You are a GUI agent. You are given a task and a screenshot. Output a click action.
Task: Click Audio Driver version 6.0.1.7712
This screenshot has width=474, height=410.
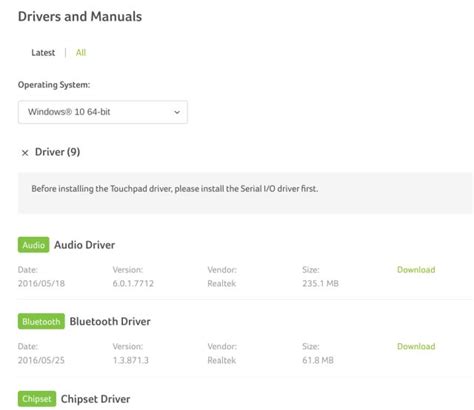(x=133, y=284)
